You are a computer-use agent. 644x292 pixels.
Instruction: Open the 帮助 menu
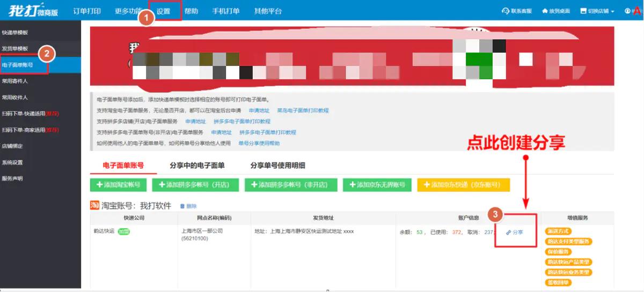click(x=191, y=11)
